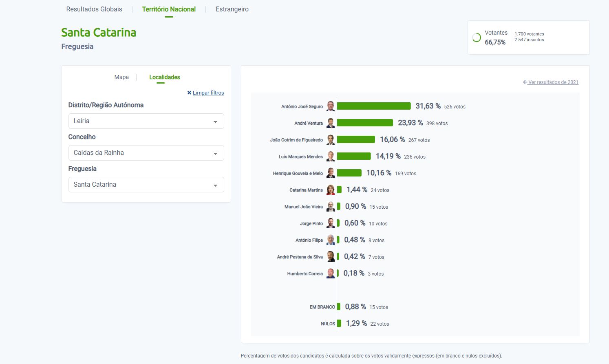
Task: Select the Território Nacional tab
Action: (x=169, y=9)
